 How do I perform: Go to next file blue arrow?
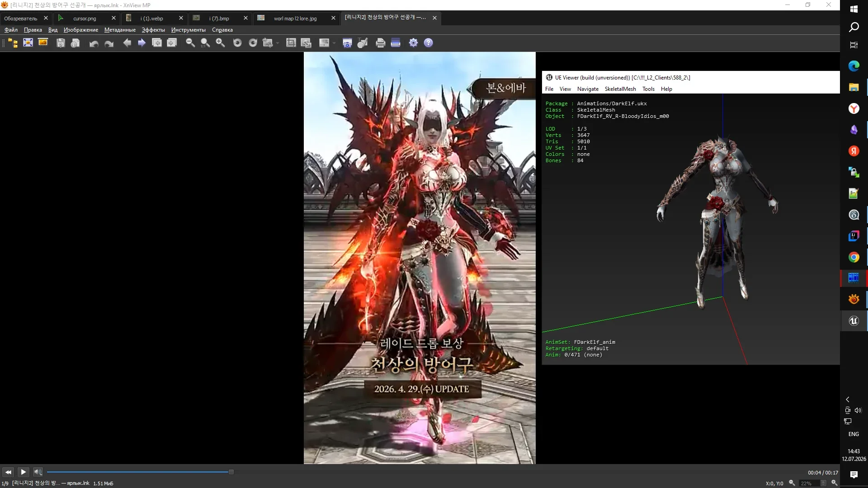142,43
